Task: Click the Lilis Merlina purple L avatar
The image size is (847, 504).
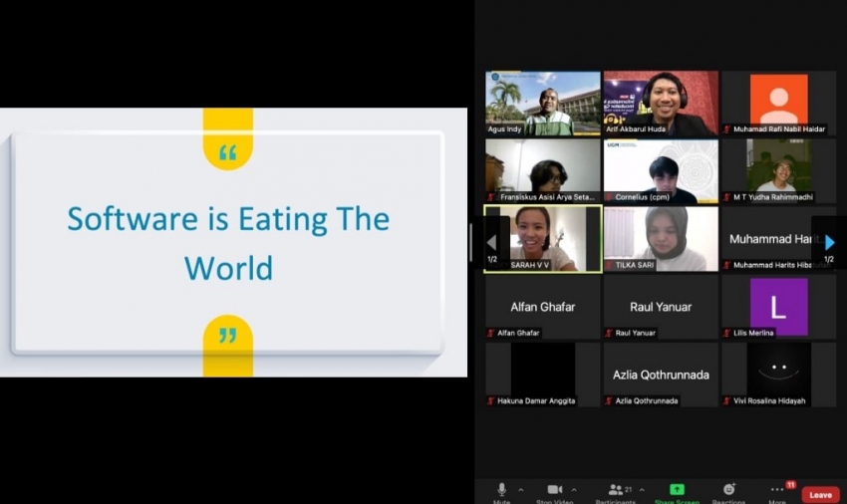Action: 778,307
